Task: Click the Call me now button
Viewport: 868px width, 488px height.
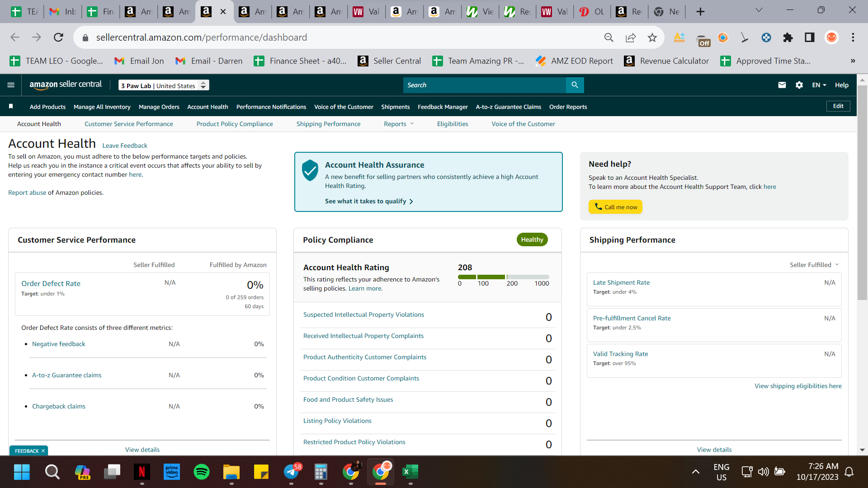Action: point(615,207)
